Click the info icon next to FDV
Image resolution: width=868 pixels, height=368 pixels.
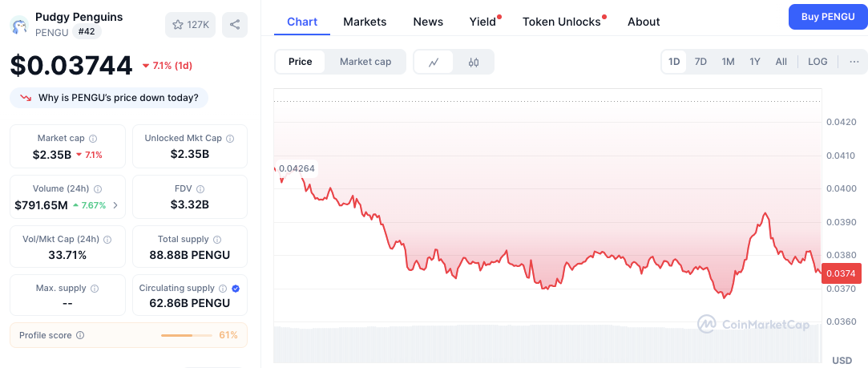pyautogui.click(x=200, y=189)
